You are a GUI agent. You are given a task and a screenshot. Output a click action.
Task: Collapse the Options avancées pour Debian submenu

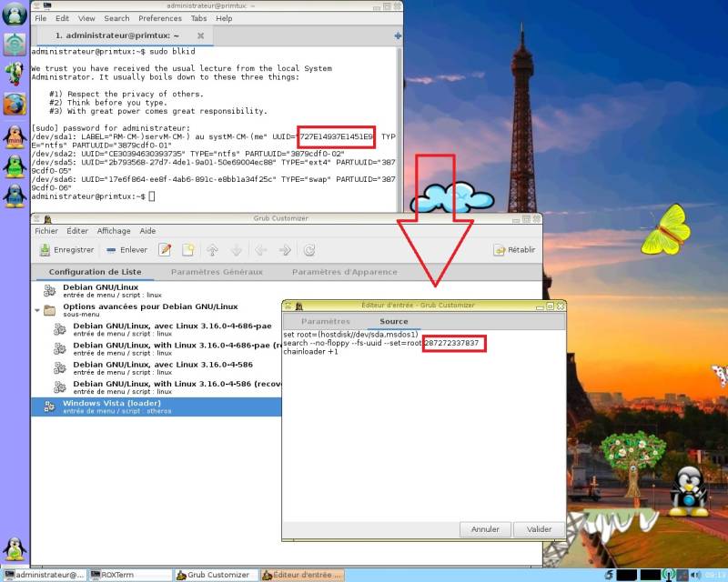[37, 310]
